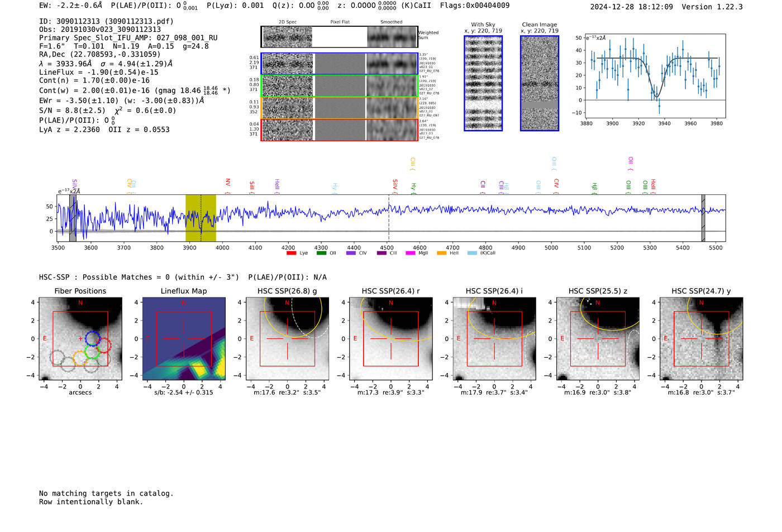The height and width of the screenshot is (532, 782).
Task: Click the hatched gray band near 5460 Å
Action: (x=703, y=218)
